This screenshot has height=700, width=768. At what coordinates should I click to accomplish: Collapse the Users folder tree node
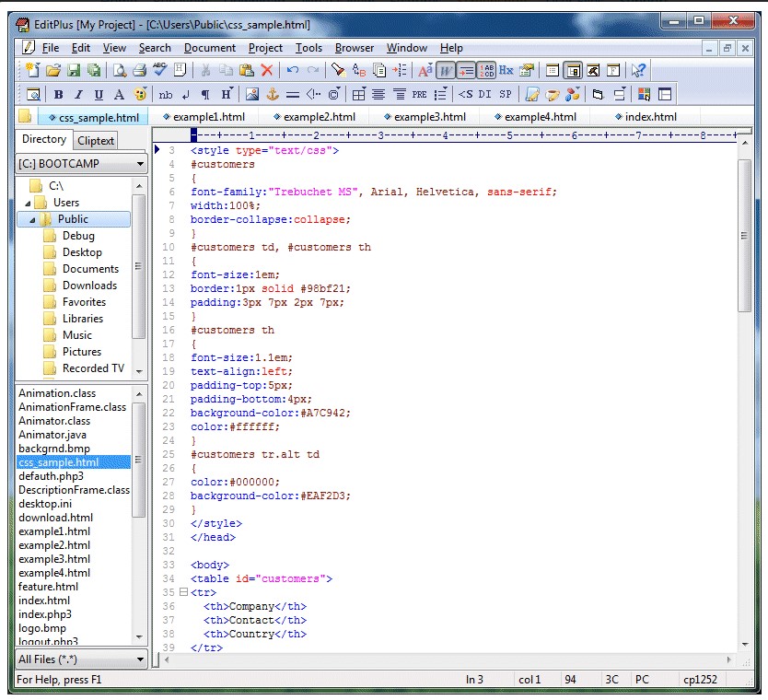[28, 204]
